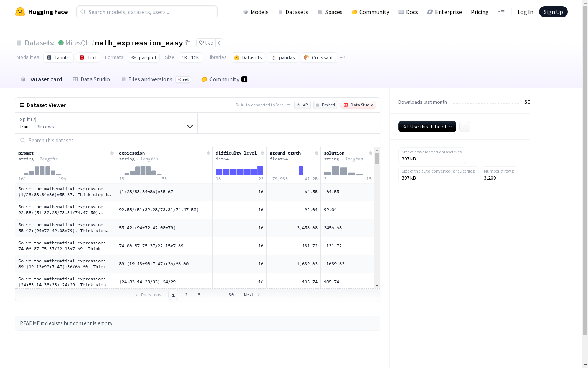Sort the prompt column
The width and height of the screenshot is (588, 368).
(112, 153)
